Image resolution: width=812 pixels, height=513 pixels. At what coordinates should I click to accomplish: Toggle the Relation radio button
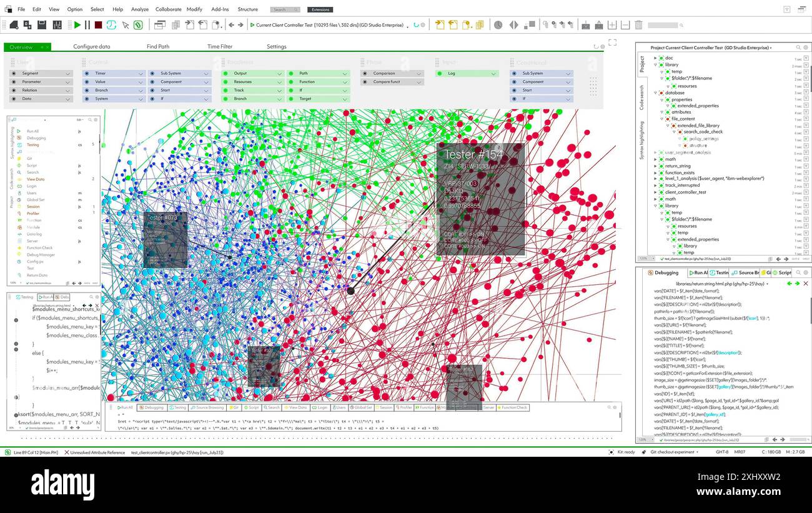(14, 90)
